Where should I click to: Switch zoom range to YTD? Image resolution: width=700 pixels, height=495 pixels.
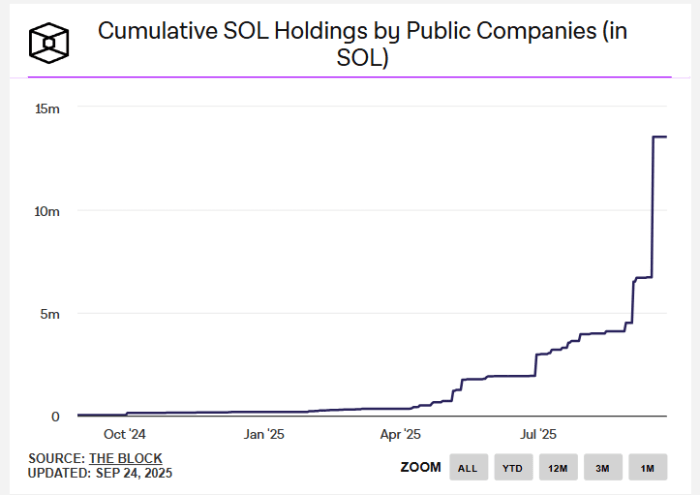pyautogui.click(x=511, y=467)
